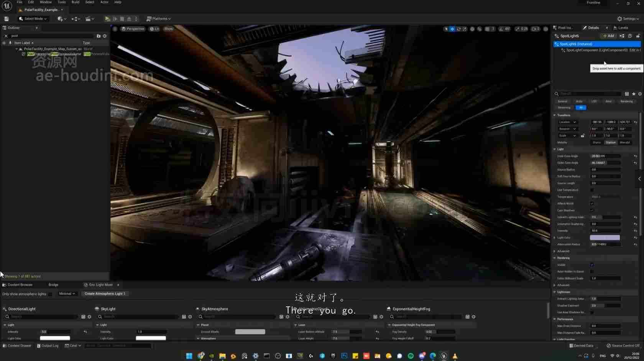Open the viewport Show flags button

(168, 29)
